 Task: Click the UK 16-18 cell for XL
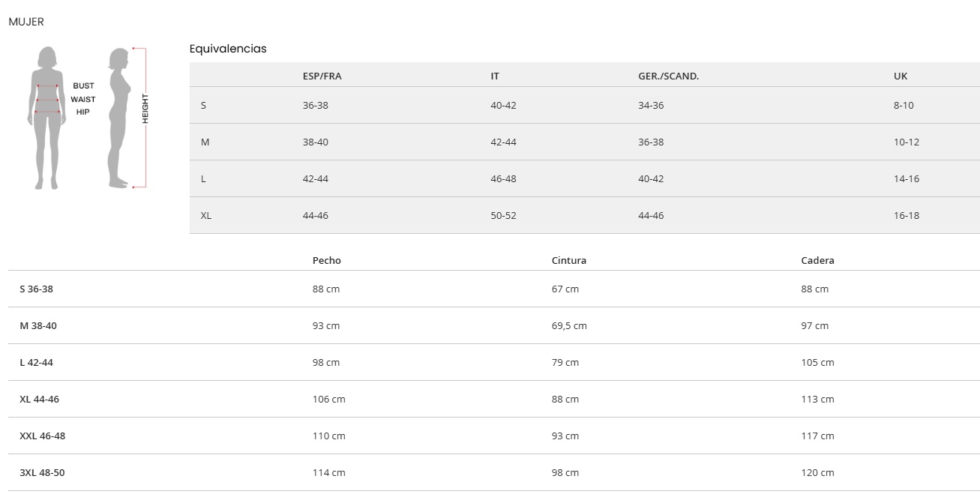click(x=906, y=216)
